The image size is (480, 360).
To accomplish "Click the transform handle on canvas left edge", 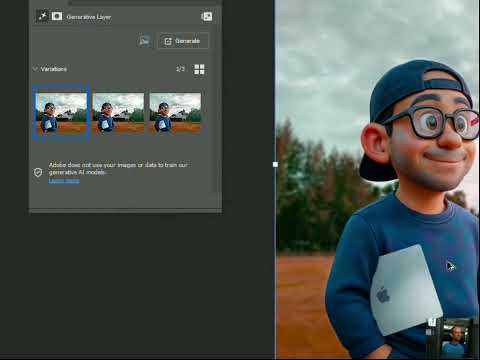I will click(275, 164).
